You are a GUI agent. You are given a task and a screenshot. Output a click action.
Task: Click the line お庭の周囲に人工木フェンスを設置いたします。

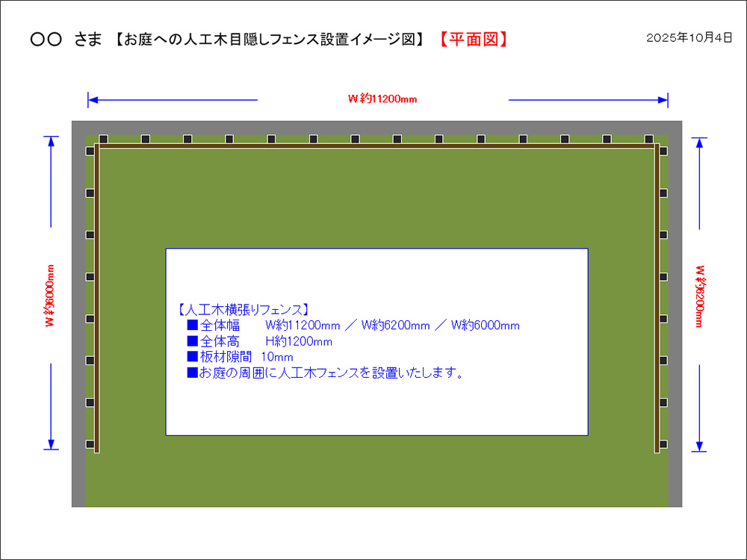tap(326, 373)
